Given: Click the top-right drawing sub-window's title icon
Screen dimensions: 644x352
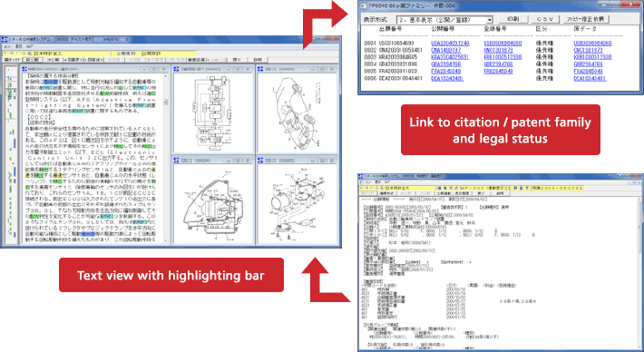Looking at the screenshot, I should coord(260,69).
